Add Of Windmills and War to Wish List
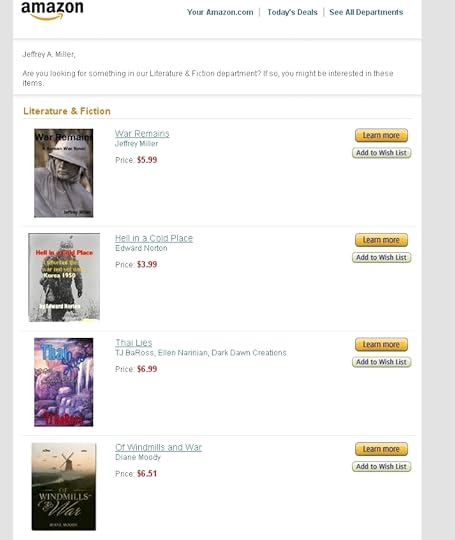This screenshot has height=540, width=455. pos(382,467)
